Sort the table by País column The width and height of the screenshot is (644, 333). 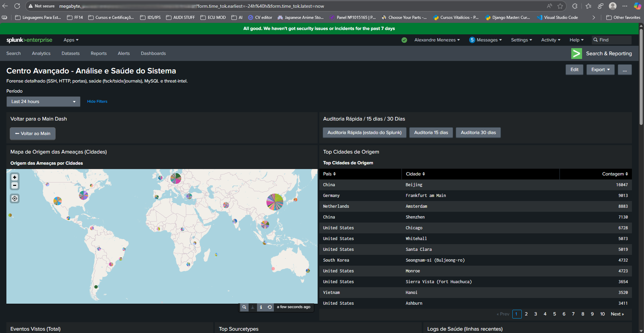[x=329, y=174]
